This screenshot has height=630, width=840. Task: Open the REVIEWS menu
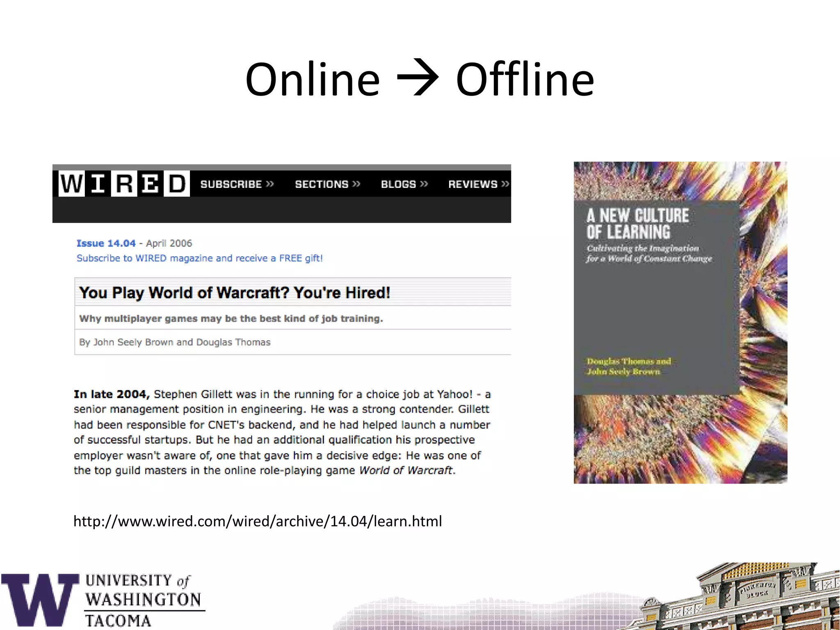[479, 184]
